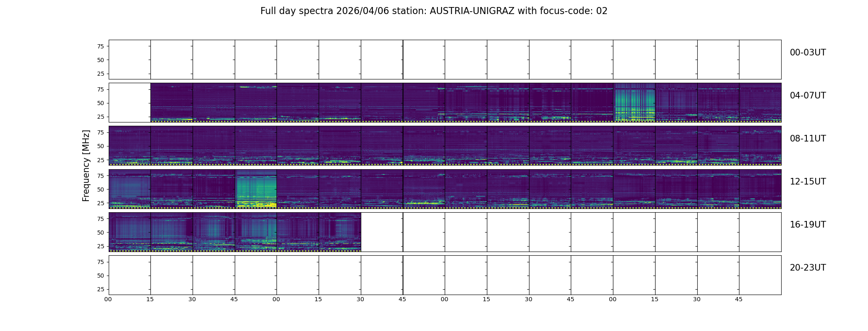This screenshot has width=868, height=331.
Task: Click the 75 tick of the 04-07UT row
Action: pos(100,89)
